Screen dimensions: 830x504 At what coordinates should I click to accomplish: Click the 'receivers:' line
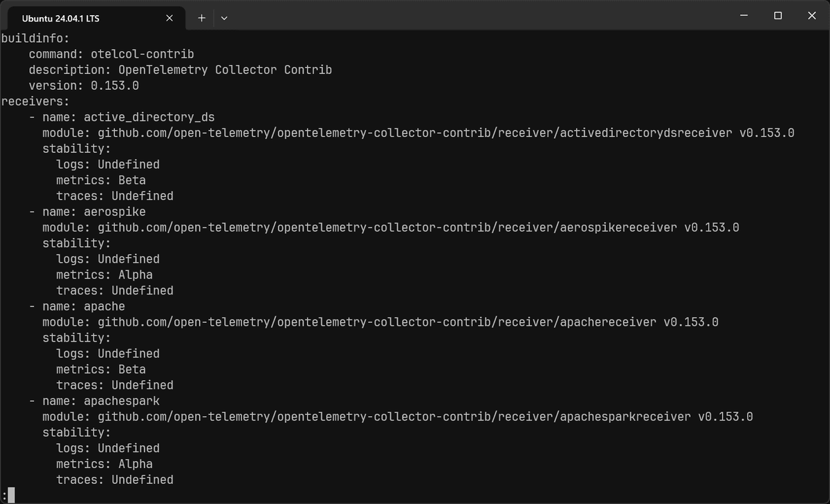coord(35,101)
